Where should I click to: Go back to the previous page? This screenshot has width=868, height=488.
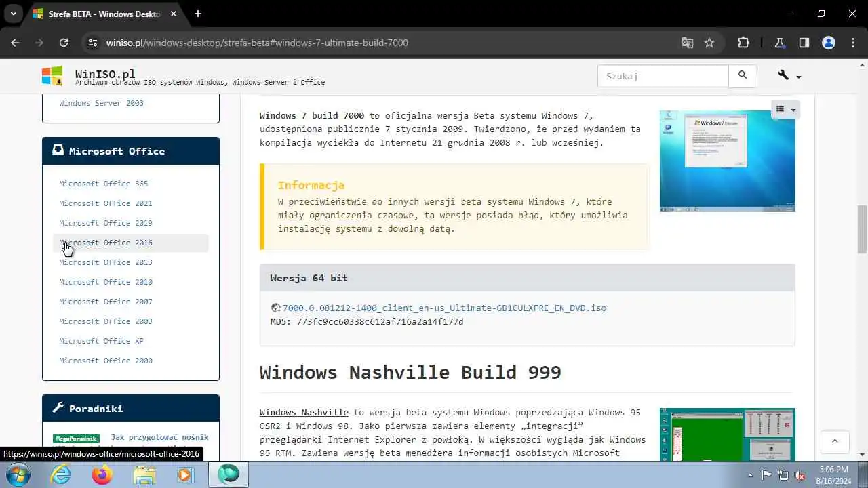(x=15, y=43)
